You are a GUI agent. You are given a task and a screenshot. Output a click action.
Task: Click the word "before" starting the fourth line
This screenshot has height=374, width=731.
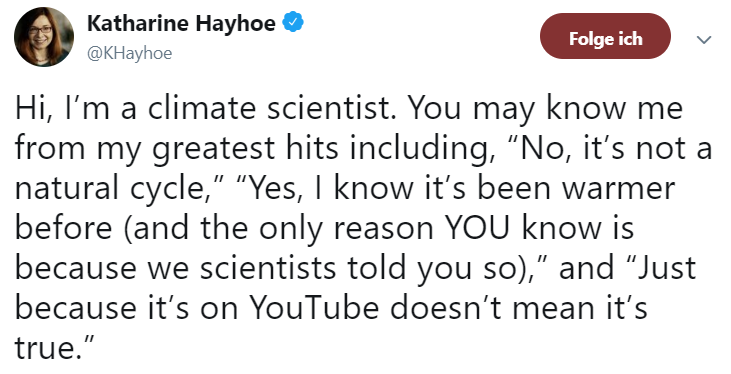(63, 228)
